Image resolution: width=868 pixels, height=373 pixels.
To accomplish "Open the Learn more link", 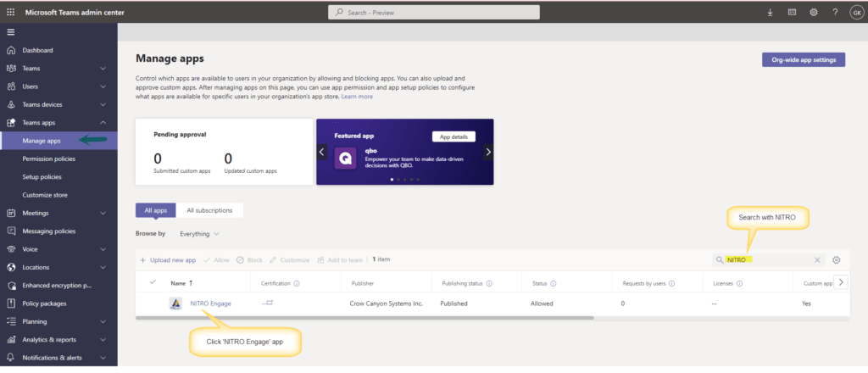I will (357, 97).
